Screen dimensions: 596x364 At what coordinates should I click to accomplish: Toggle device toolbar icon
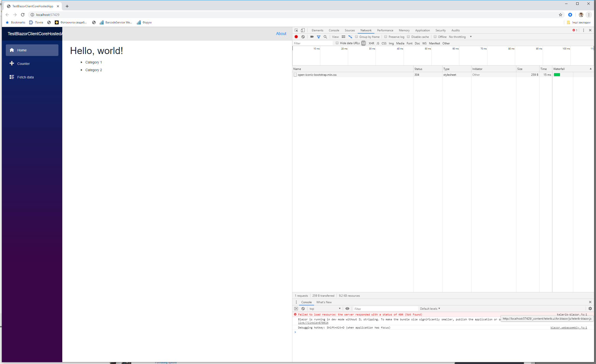pos(303,30)
